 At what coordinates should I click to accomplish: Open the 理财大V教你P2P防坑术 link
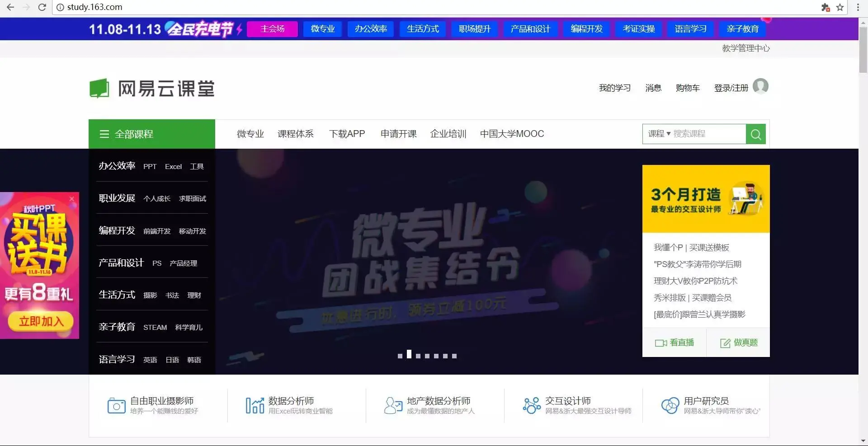pyautogui.click(x=695, y=281)
